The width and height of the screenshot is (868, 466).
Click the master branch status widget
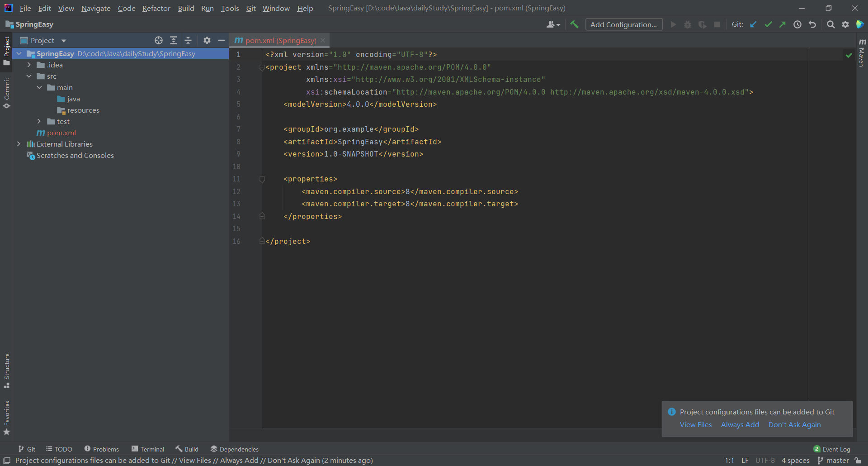(833, 460)
